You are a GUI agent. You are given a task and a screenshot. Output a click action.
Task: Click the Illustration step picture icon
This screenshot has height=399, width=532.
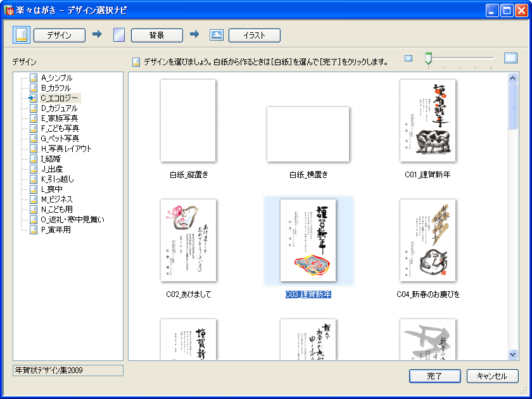pos(217,35)
